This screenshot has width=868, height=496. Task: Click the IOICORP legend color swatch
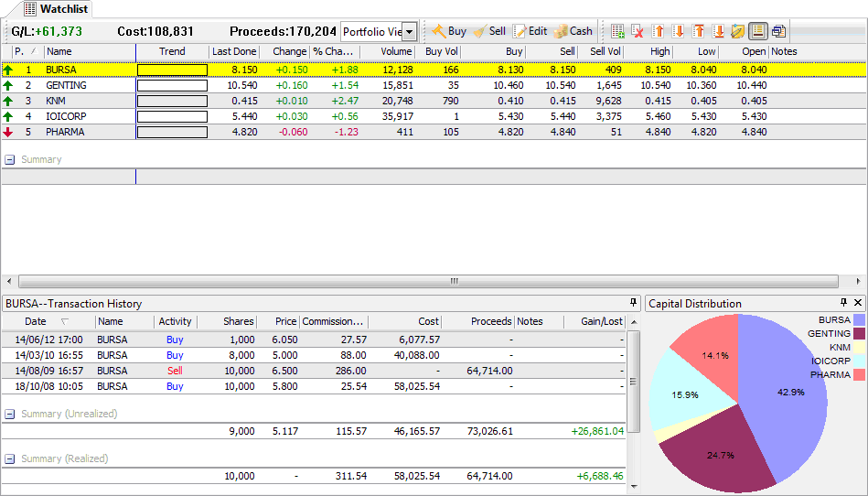pyautogui.click(x=859, y=361)
